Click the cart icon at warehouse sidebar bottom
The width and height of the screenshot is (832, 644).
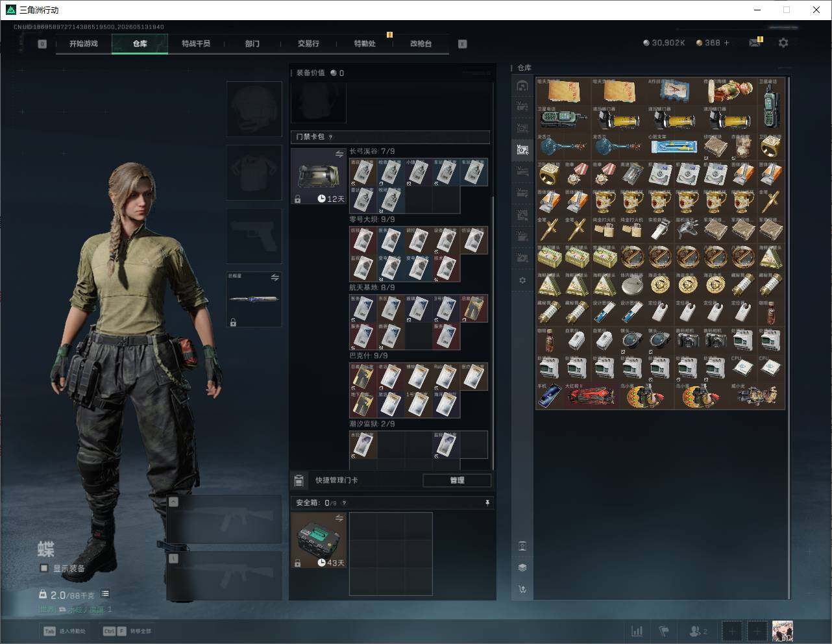coord(522,589)
